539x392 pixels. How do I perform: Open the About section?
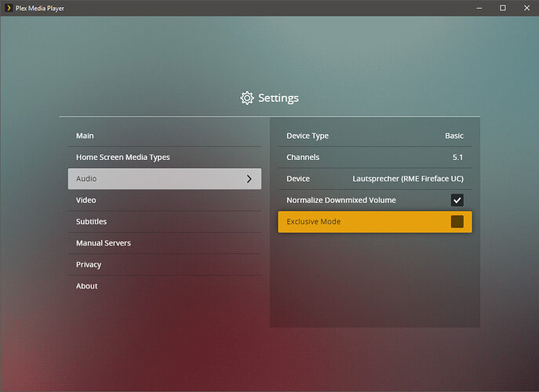click(164, 286)
